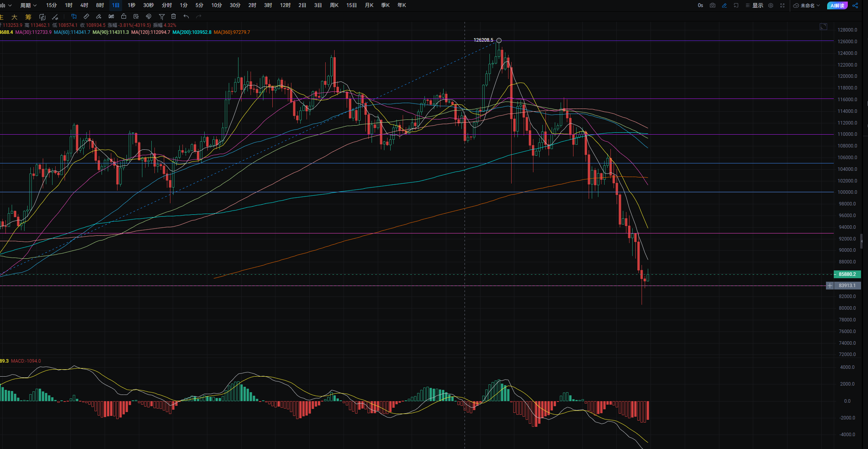Select the 周K weekly timeframe
The height and width of the screenshot is (449, 868).
tap(334, 5)
